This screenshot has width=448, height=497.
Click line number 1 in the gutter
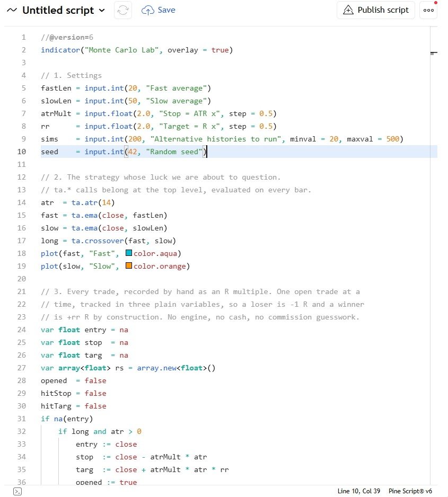tap(24, 38)
